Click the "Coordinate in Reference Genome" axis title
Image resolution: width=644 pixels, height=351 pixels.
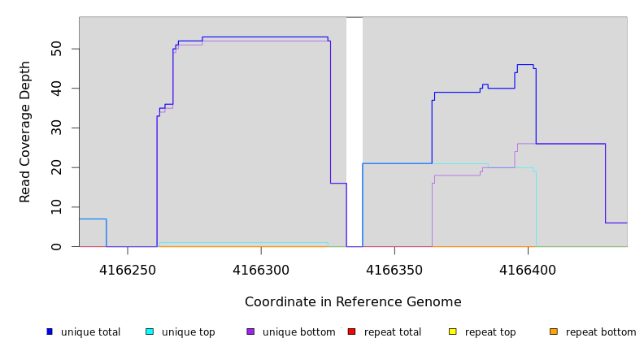pyautogui.click(x=353, y=302)
